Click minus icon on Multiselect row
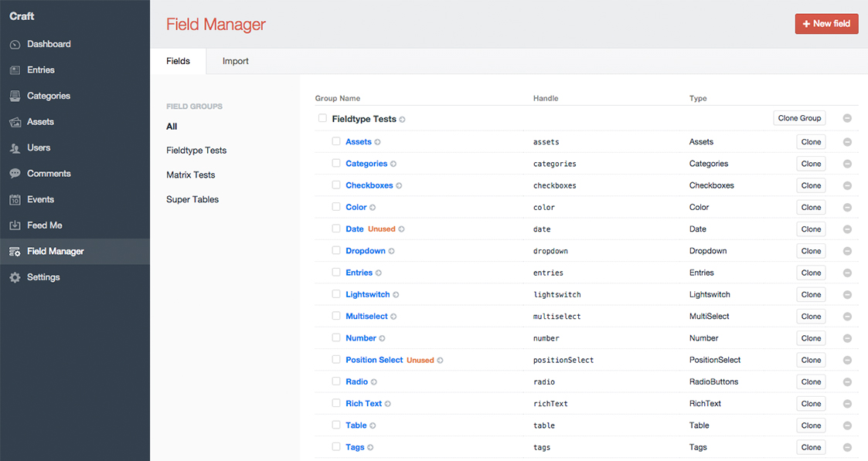 [847, 317]
